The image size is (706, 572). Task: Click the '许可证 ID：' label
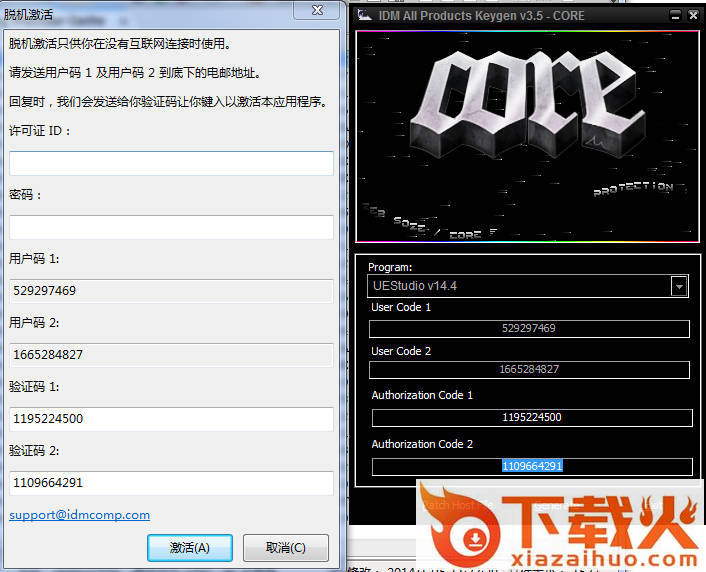click(x=40, y=131)
